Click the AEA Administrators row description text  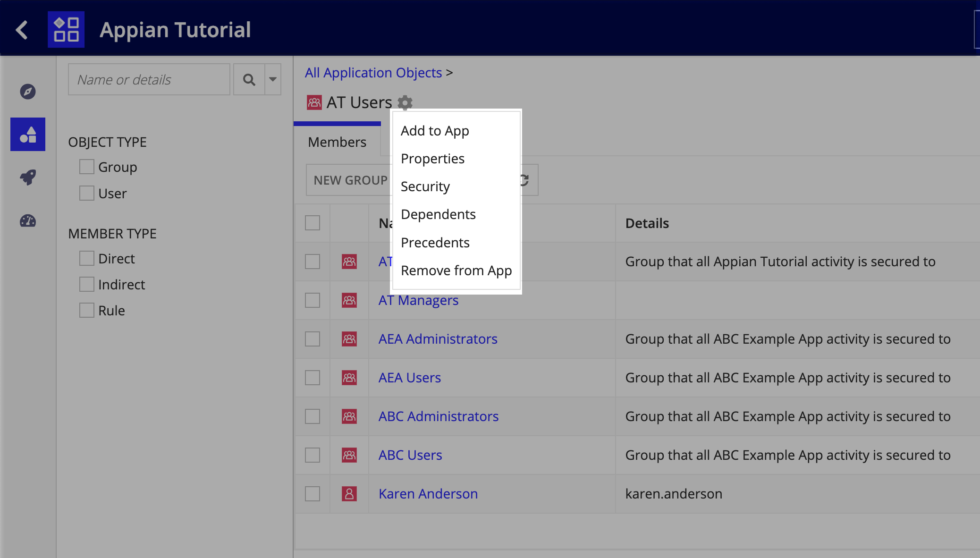click(x=788, y=339)
